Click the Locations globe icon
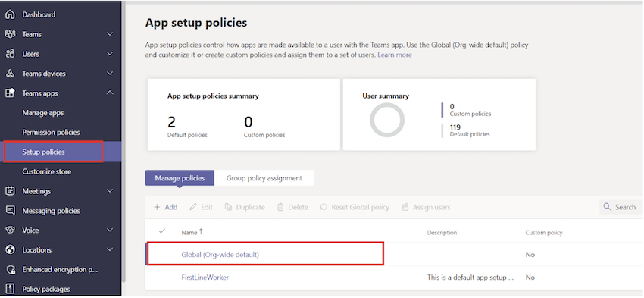Image resolution: width=644 pixels, height=298 pixels. point(10,250)
